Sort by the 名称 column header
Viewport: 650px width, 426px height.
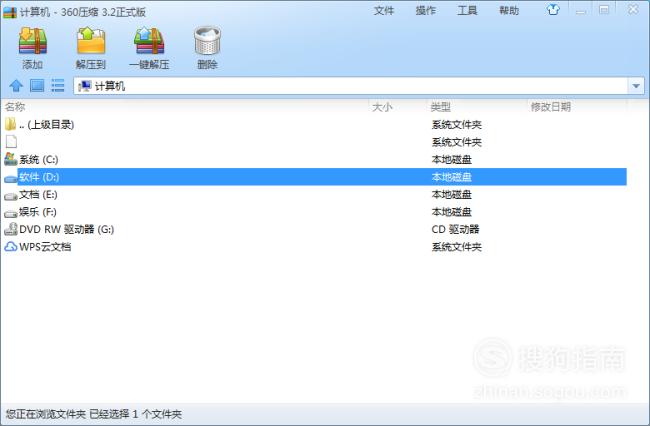tap(15, 107)
